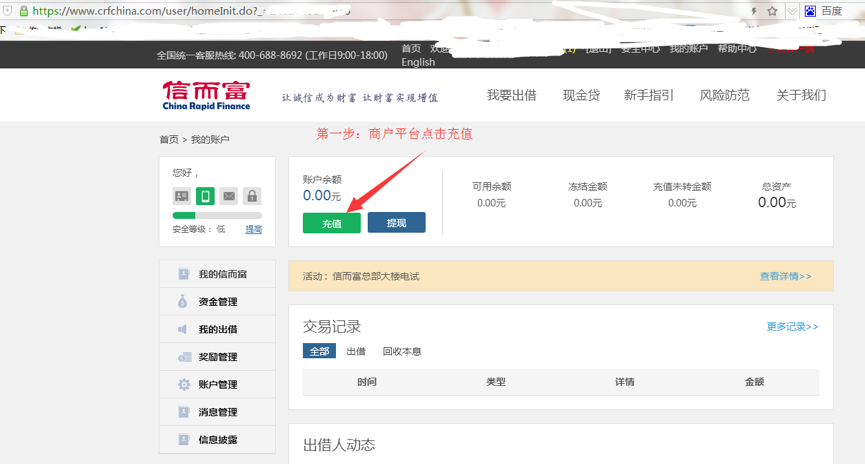Click the blue 提现 withdraw button
This screenshot has height=464, width=865.
click(396, 222)
